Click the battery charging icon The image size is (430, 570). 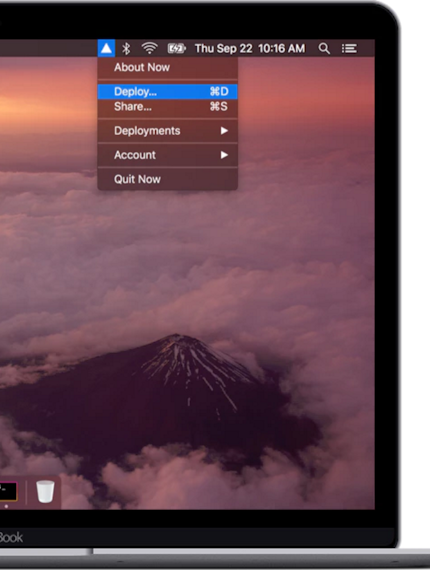coord(177,48)
